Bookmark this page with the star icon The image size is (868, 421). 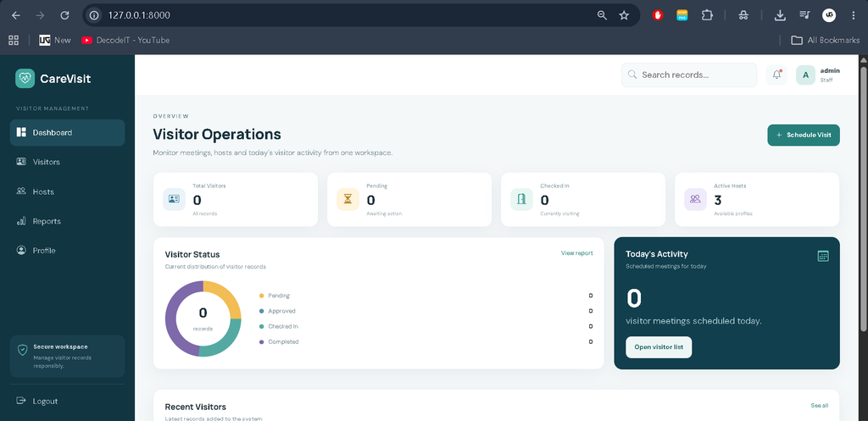624,15
